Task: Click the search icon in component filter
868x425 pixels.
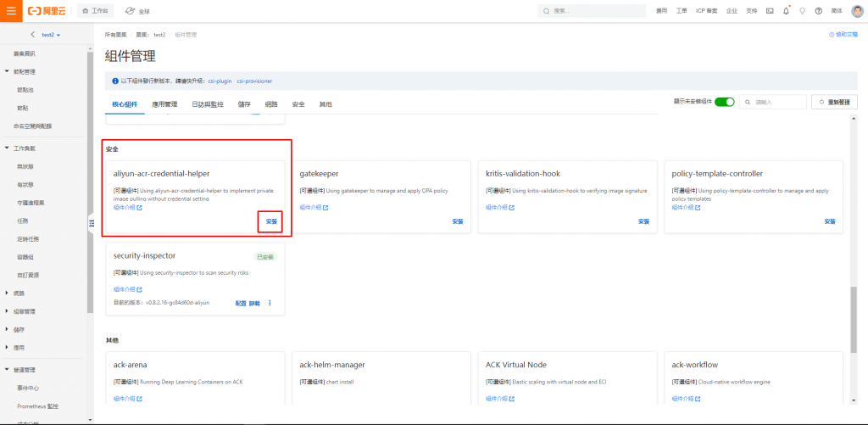Action: point(748,103)
